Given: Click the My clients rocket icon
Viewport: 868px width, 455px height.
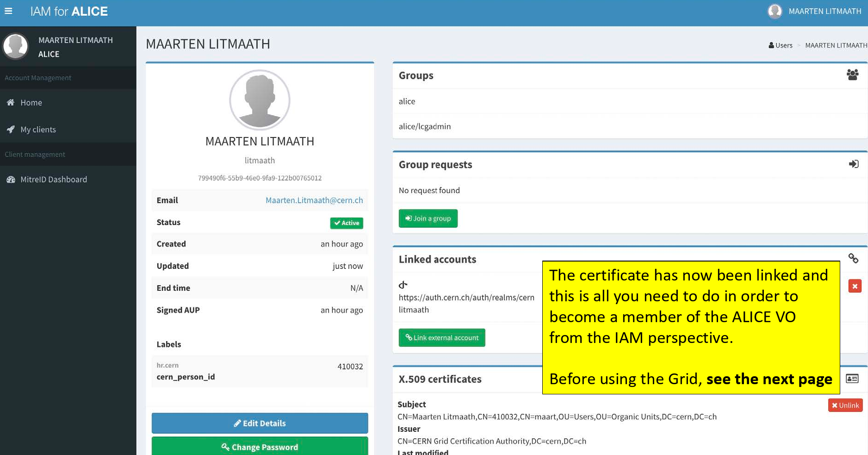Looking at the screenshot, I should pyautogui.click(x=10, y=130).
